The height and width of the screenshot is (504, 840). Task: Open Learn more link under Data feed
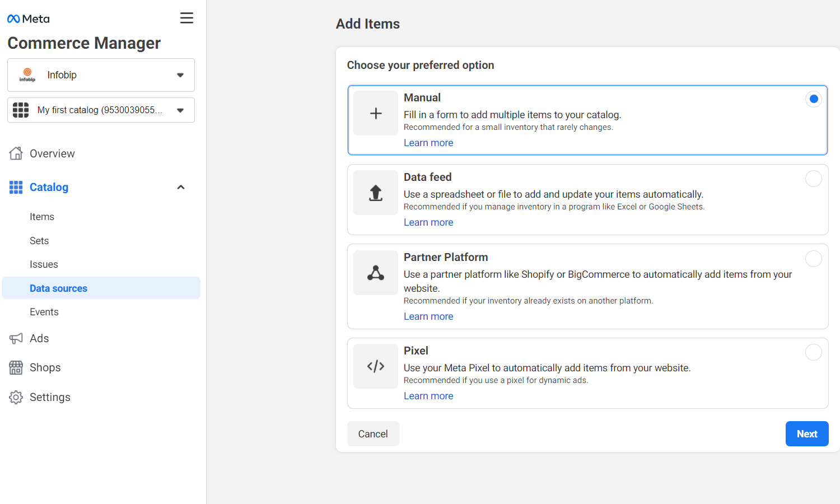[x=428, y=222]
